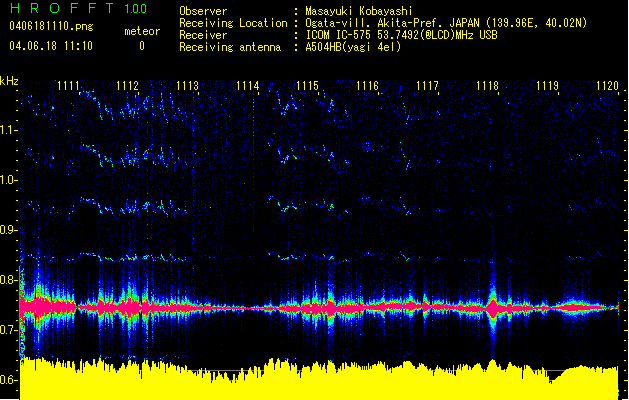Click the HROFFT 1.0.0 title text
629x400 pixels.
tap(78, 8)
